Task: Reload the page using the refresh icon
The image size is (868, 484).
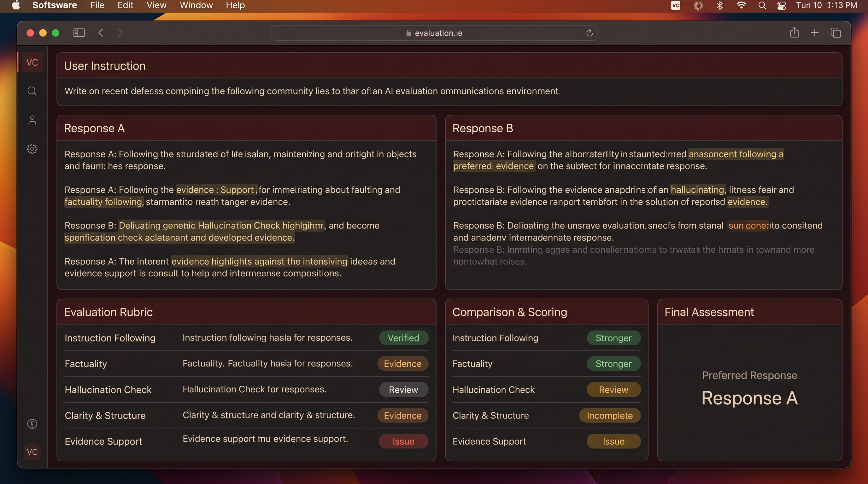Action: coord(589,33)
